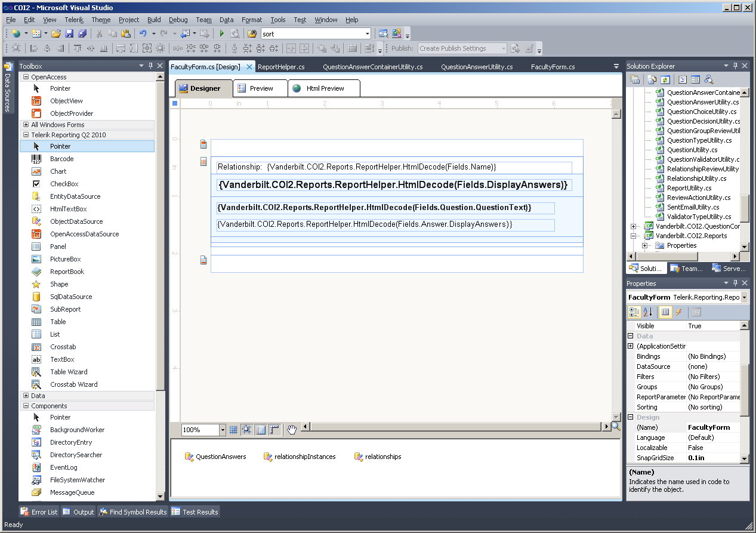Close the FacultyForm.cs [Design] tab
This screenshot has height=533, width=756.
[249, 67]
